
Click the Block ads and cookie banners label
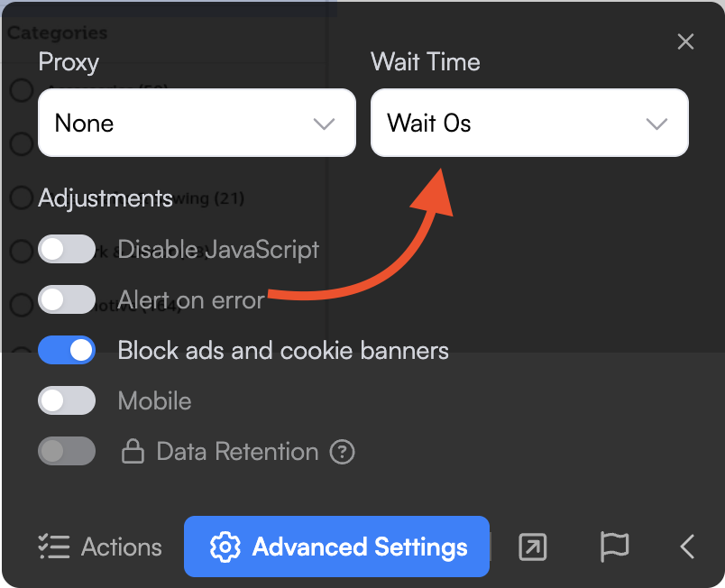point(283,350)
